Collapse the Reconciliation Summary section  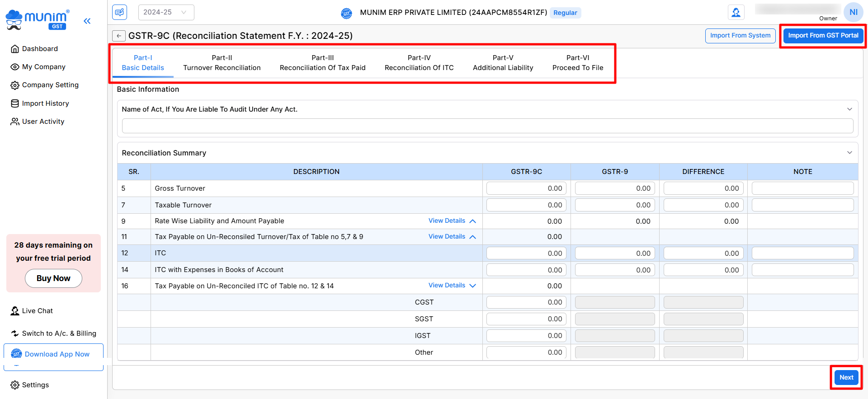pos(849,153)
